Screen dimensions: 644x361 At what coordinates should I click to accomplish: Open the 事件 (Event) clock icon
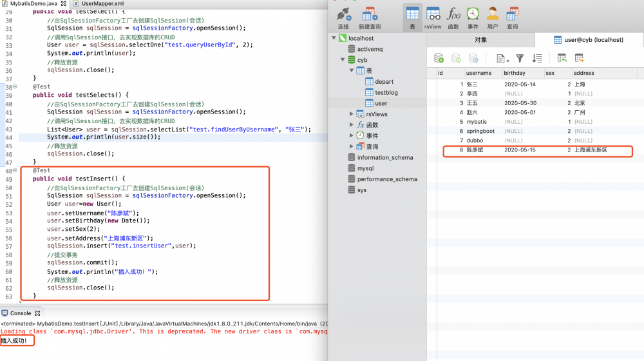coord(473,18)
